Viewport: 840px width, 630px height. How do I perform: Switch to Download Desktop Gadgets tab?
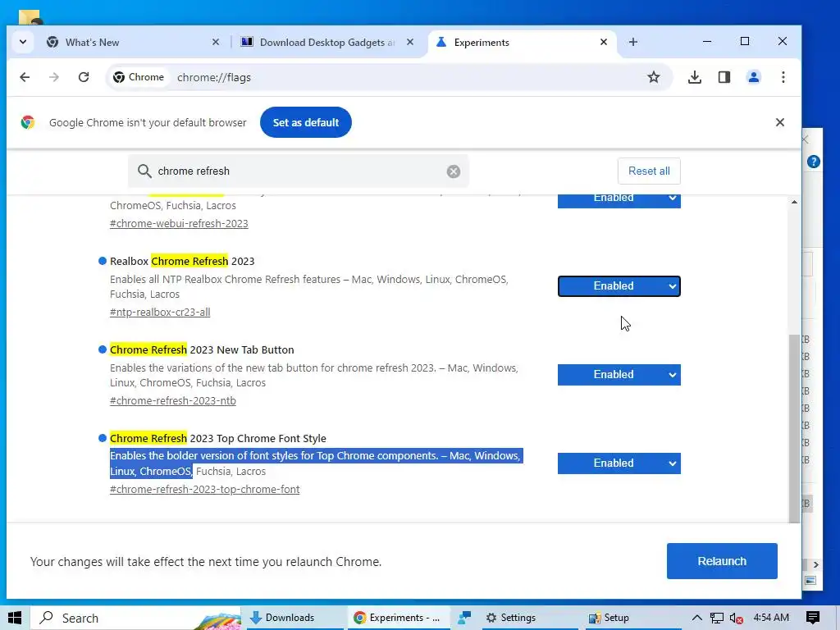coord(326,42)
